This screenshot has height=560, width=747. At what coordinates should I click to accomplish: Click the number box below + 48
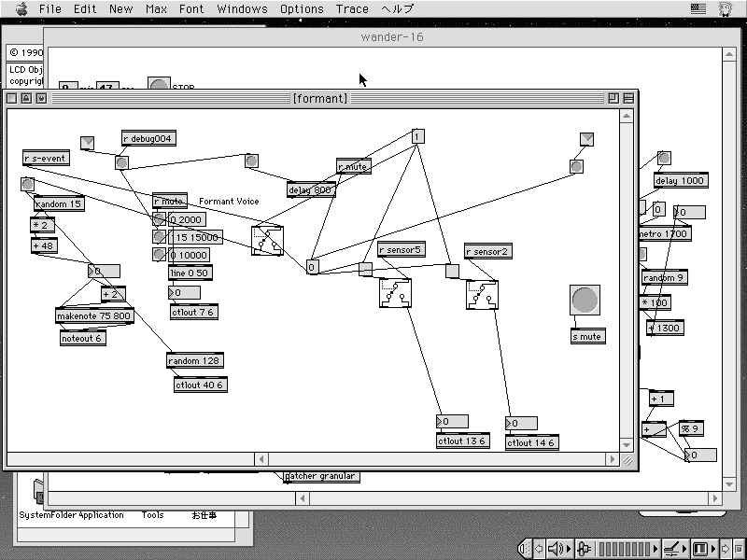[x=104, y=271]
